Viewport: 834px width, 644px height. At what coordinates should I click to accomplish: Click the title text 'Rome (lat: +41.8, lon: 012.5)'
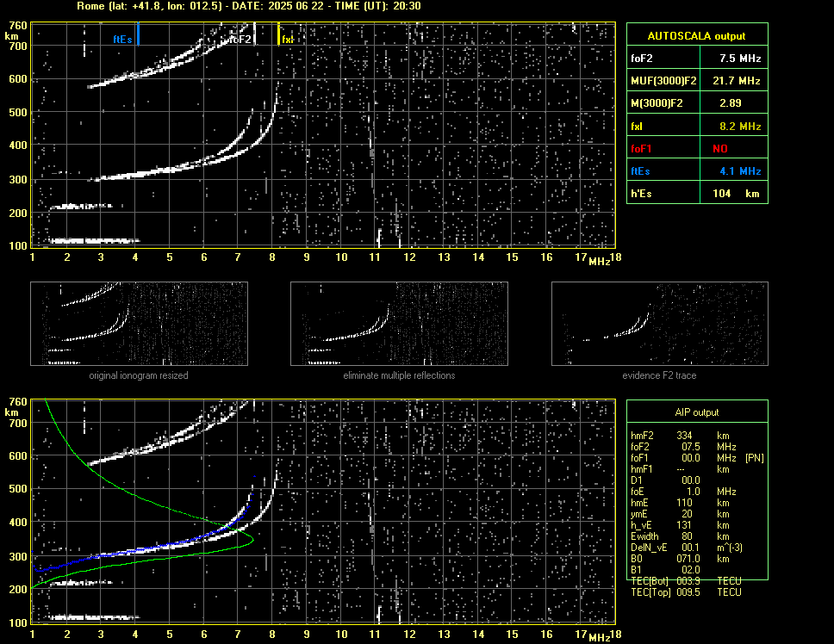149,6
